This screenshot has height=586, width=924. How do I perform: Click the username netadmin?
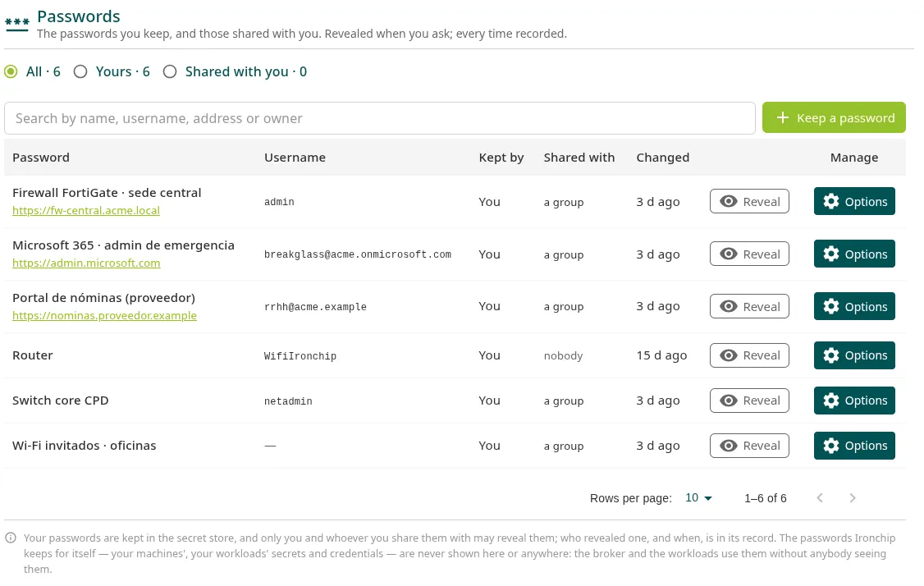[x=288, y=401]
